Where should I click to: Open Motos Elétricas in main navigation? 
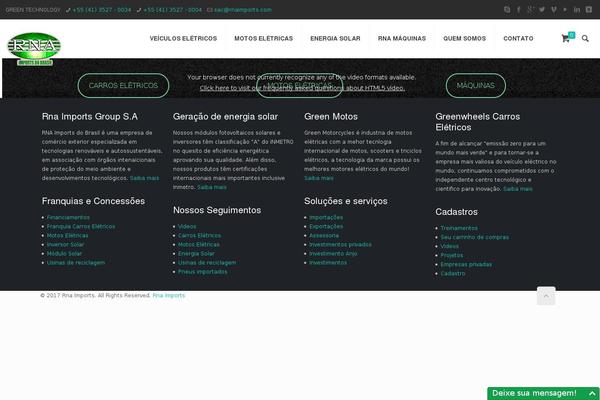[264, 38]
